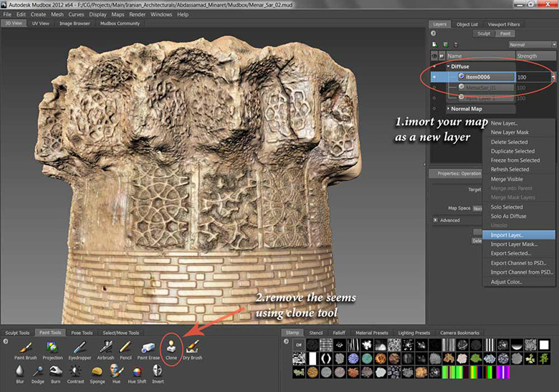Switch to the Sculpt Tools tab
The image size is (559, 392).
(17, 333)
